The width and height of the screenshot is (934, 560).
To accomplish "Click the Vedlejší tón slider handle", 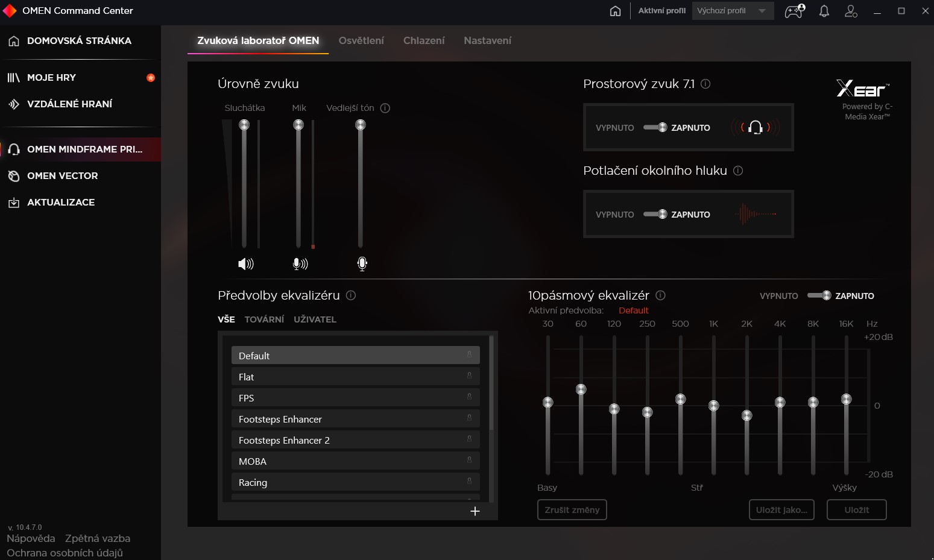I will coord(361,125).
